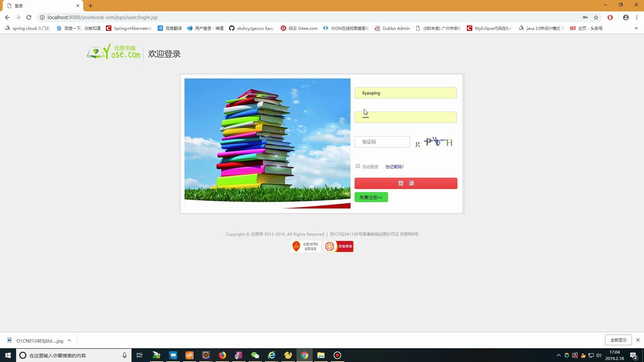
Task: Close the 登录 tab
Action: point(78,6)
